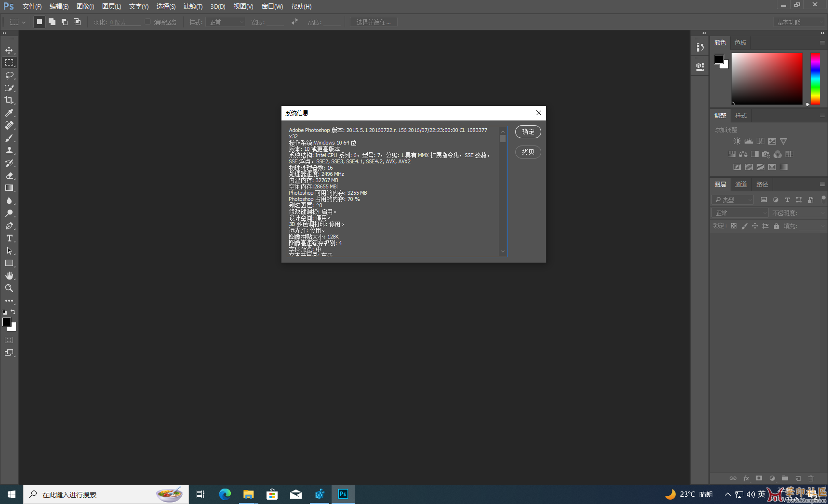The width and height of the screenshot is (828, 504).
Task: Open the Style dropdown in options bar
Action: pos(226,22)
